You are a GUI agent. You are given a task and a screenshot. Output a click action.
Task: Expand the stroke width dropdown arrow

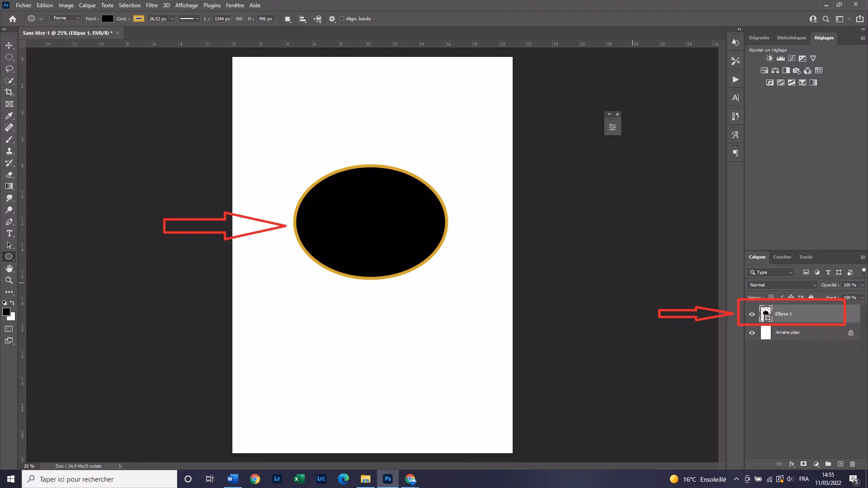[x=197, y=19]
